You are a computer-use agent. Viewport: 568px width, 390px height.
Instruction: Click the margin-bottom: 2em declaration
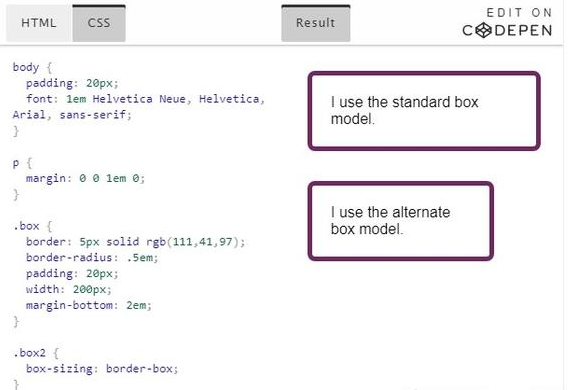point(89,305)
